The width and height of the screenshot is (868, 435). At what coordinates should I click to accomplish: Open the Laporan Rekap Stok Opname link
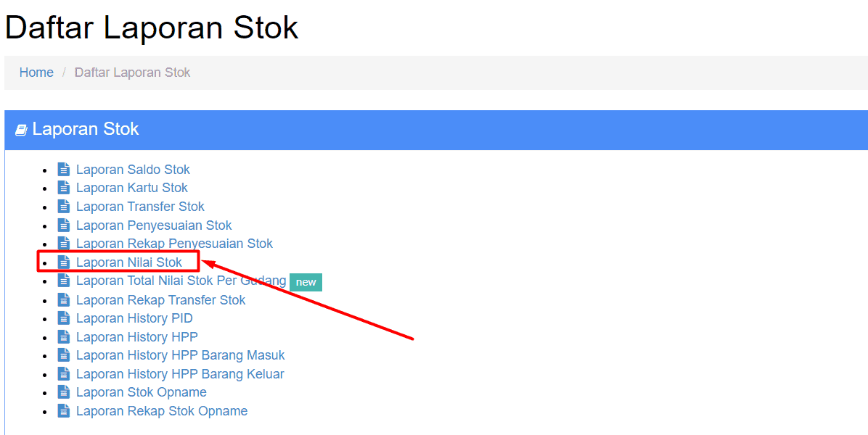[162, 411]
